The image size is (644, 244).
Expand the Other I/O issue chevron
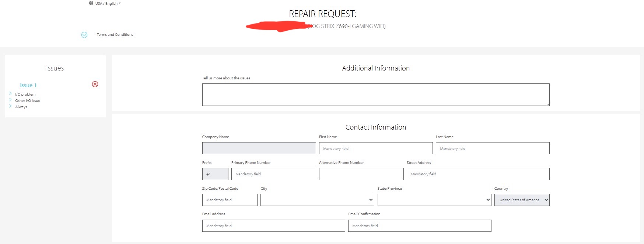click(x=10, y=100)
